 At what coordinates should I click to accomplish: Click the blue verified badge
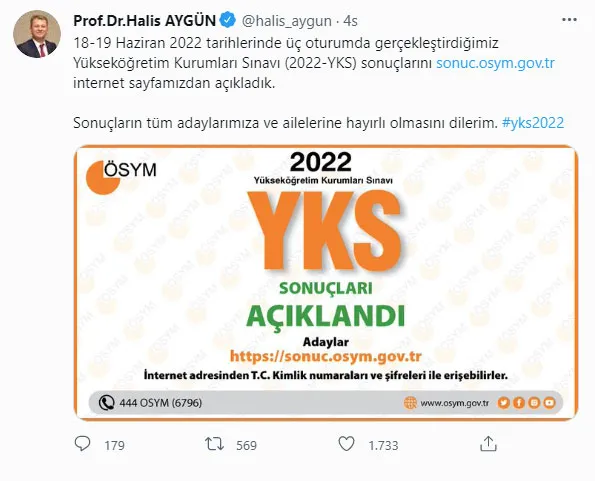pyautogui.click(x=228, y=20)
